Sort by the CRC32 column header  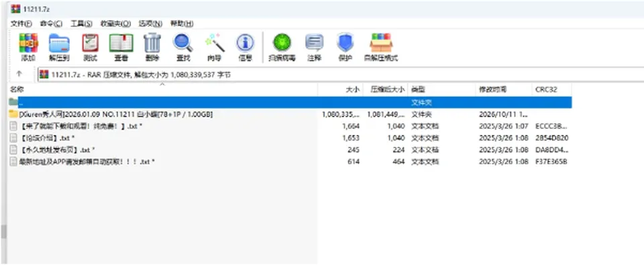tap(551, 89)
